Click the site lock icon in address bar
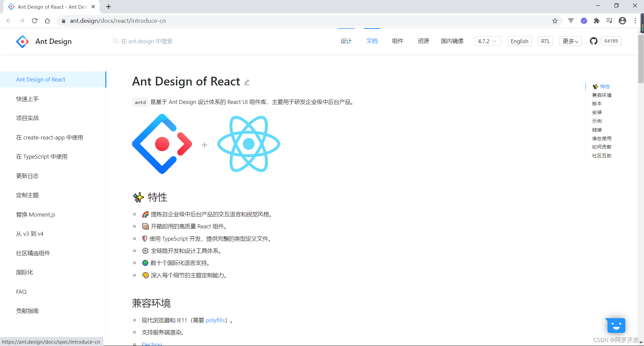The height and width of the screenshot is (346, 644). click(63, 21)
